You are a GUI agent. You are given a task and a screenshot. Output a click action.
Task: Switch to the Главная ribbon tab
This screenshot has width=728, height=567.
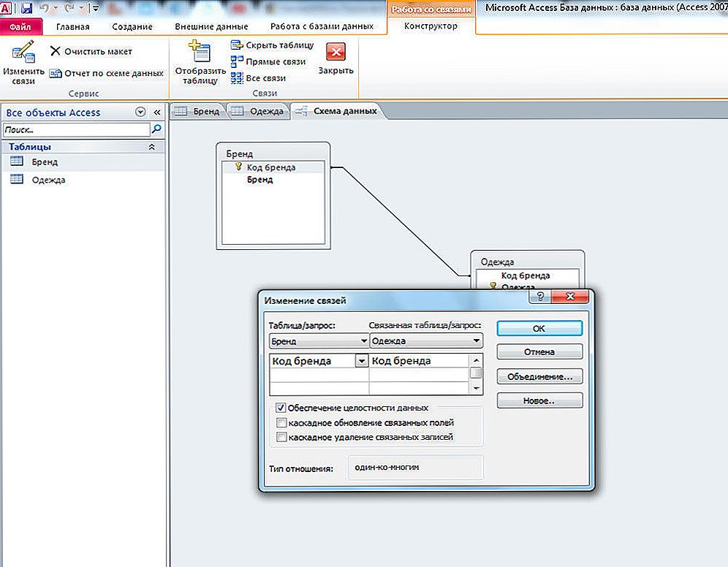coord(73,27)
